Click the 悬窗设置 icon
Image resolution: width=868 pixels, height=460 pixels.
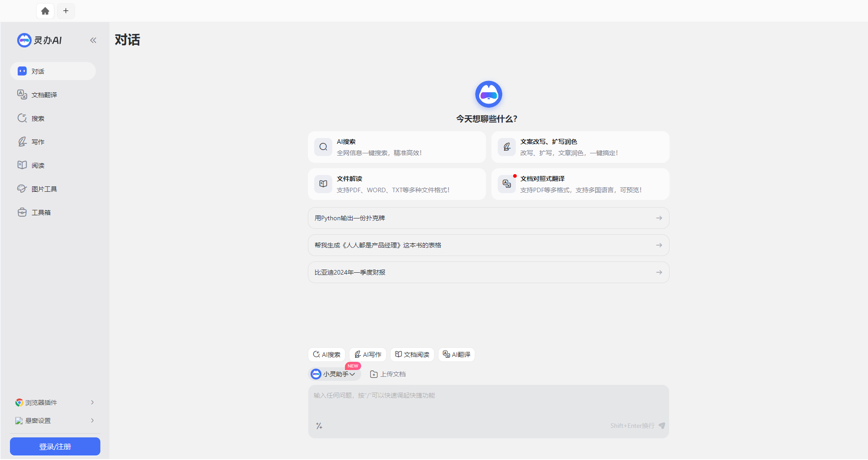[19, 421]
